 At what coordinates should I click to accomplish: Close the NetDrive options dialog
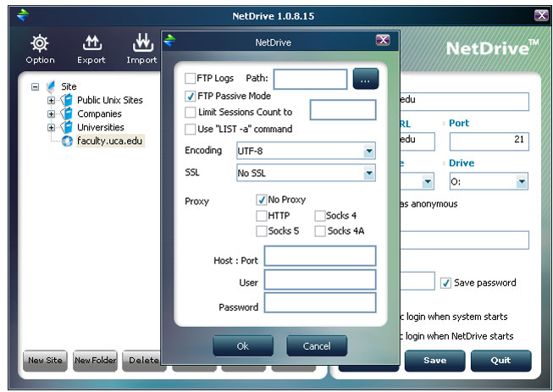(383, 40)
